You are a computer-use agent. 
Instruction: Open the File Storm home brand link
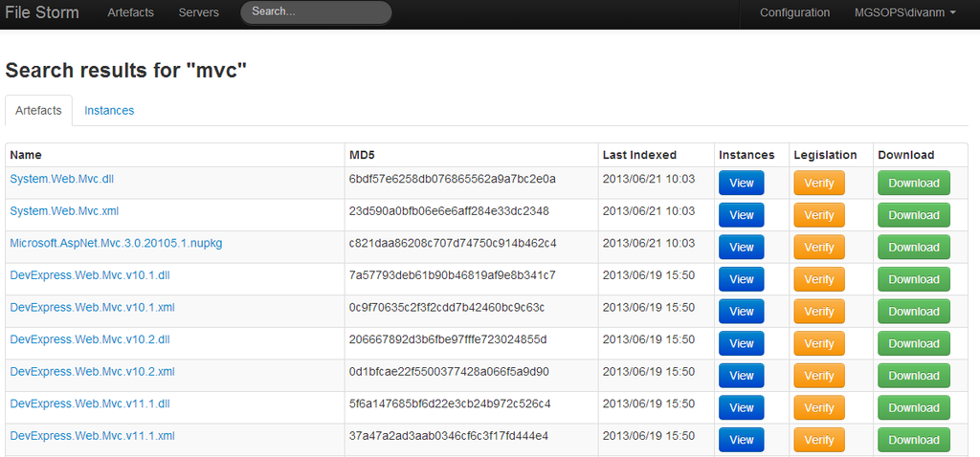42,12
